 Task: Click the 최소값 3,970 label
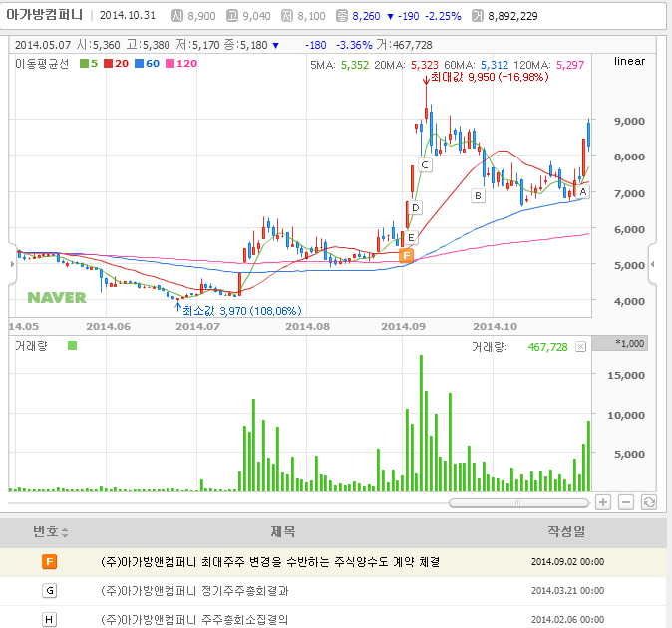click(242, 311)
